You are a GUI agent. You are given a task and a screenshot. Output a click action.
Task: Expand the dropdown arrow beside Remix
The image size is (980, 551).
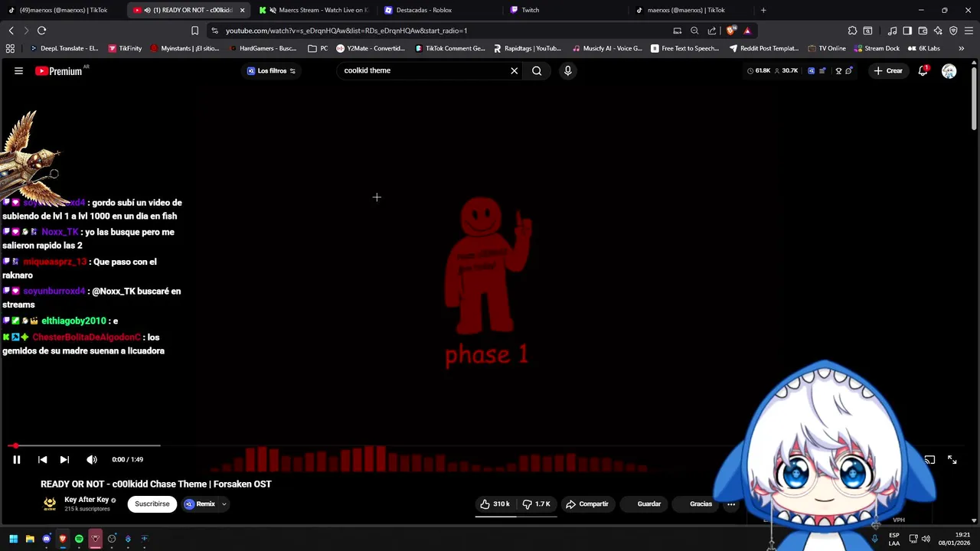click(224, 504)
